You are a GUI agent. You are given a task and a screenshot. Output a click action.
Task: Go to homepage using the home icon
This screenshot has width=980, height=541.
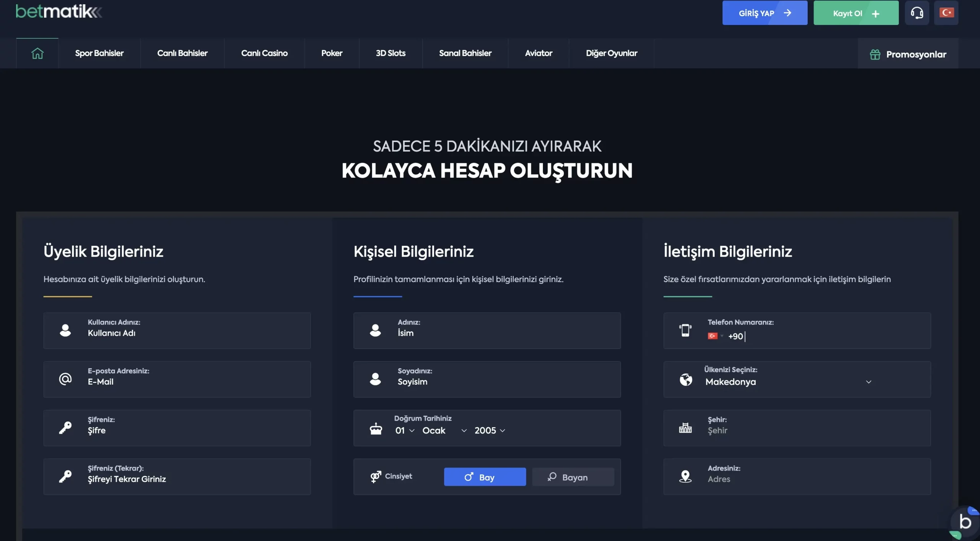[37, 53]
